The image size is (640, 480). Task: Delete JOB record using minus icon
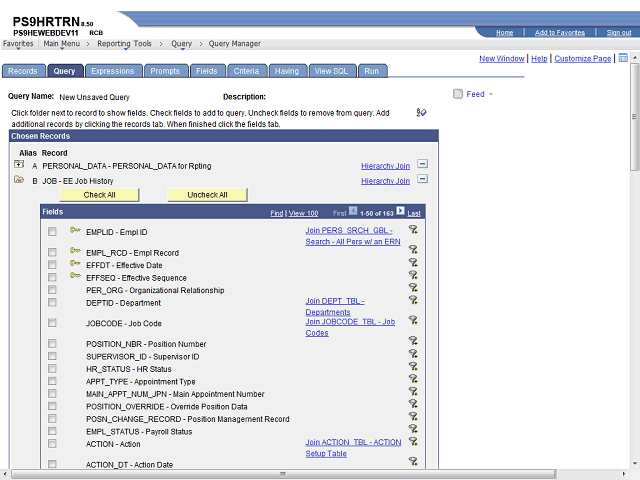click(x=422, y=179)
